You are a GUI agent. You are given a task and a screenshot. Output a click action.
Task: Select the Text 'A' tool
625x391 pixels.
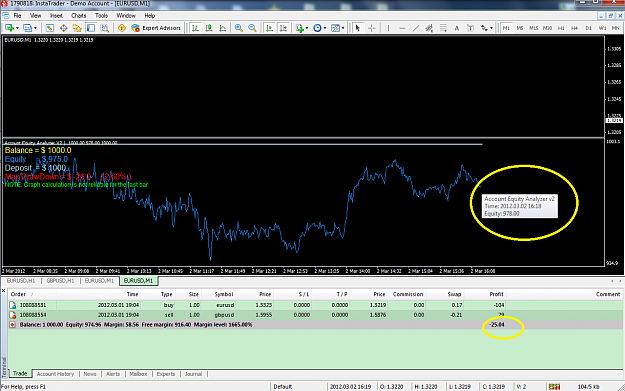457,28
